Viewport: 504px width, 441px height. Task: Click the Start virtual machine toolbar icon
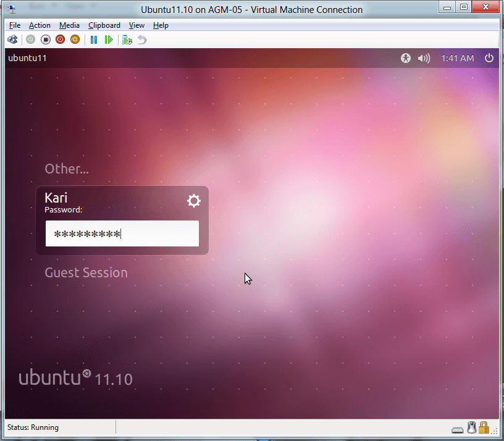(x=30, y=40)
